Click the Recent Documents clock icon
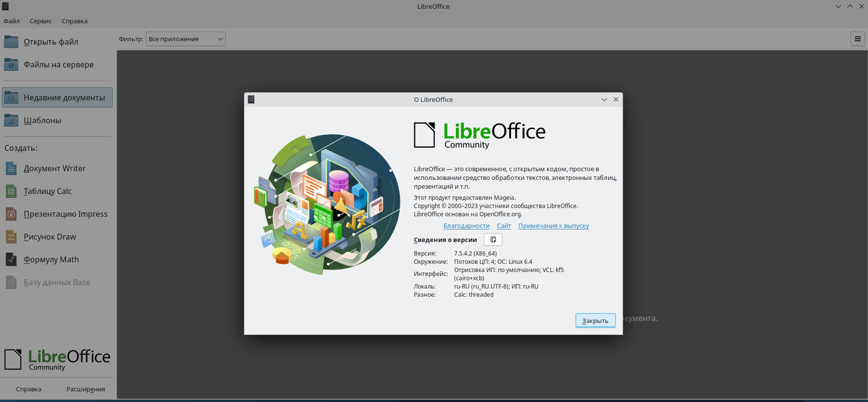868x402 pixels. pyautogui.click(x=11, y=98)
